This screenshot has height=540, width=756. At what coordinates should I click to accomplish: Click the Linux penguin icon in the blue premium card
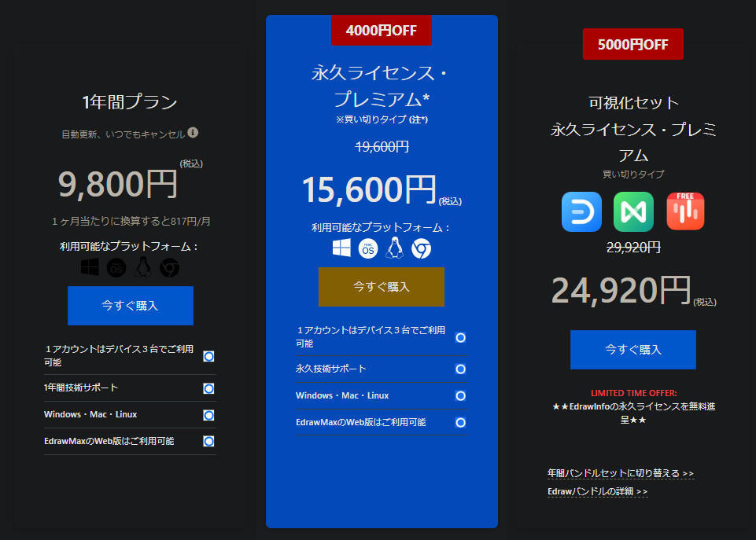(x=395, y=248)
